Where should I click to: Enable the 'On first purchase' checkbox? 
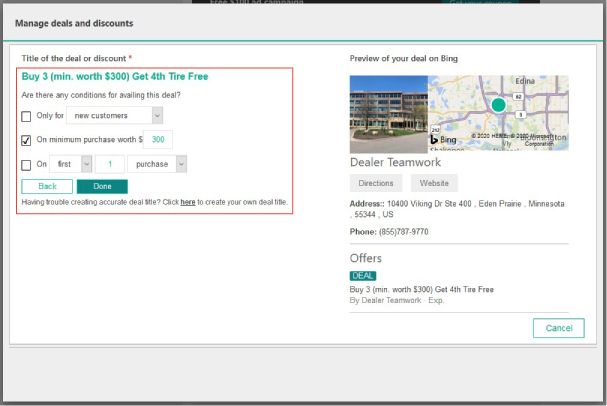pyautogui.click(x=26, y=165)
